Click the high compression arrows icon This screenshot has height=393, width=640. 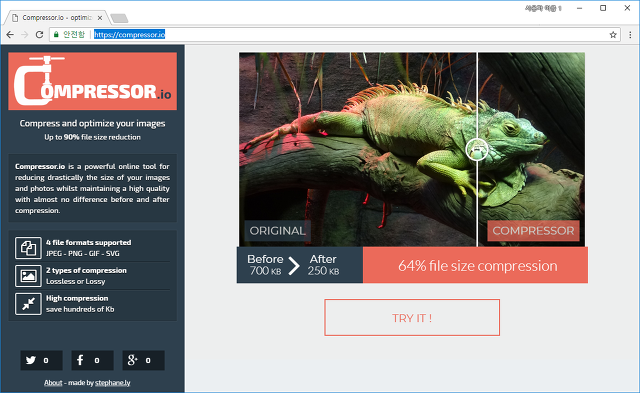[28, 304]
